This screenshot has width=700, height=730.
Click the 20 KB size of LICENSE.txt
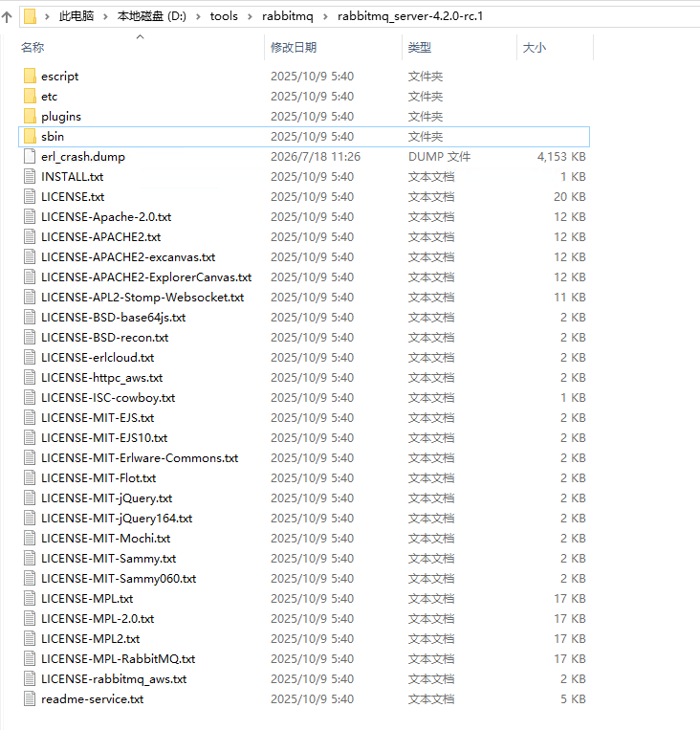click(570, 196)
